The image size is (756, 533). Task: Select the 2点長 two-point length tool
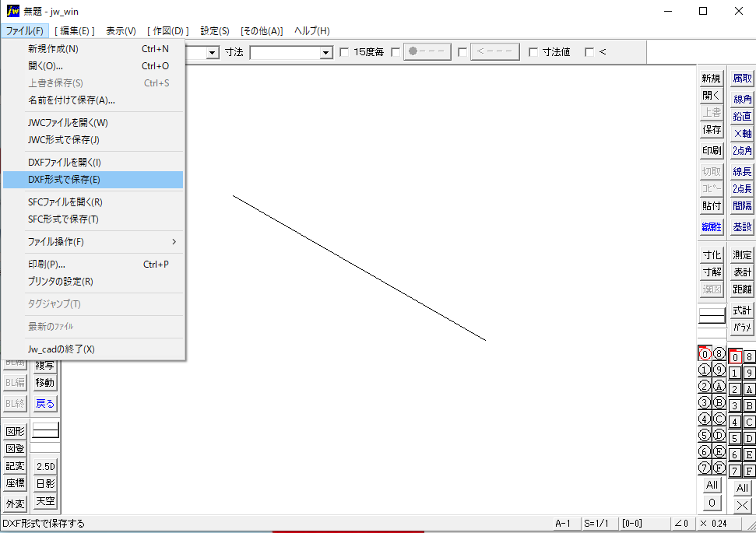tap(742, 188)
